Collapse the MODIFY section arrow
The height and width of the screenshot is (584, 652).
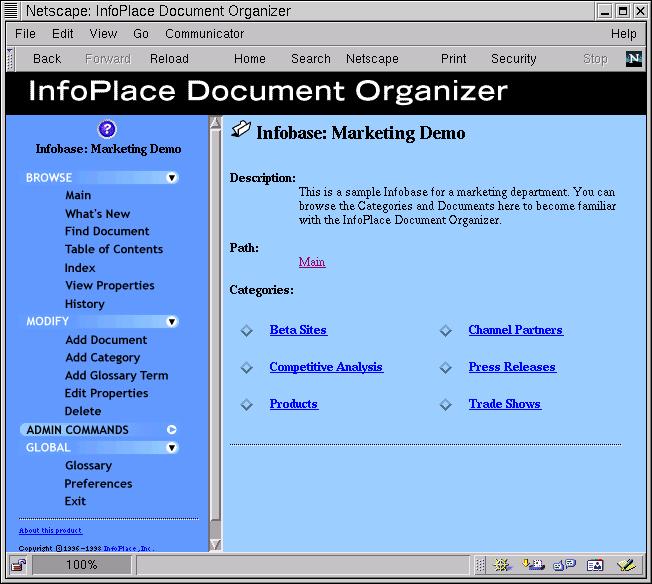tap(171, 322)
